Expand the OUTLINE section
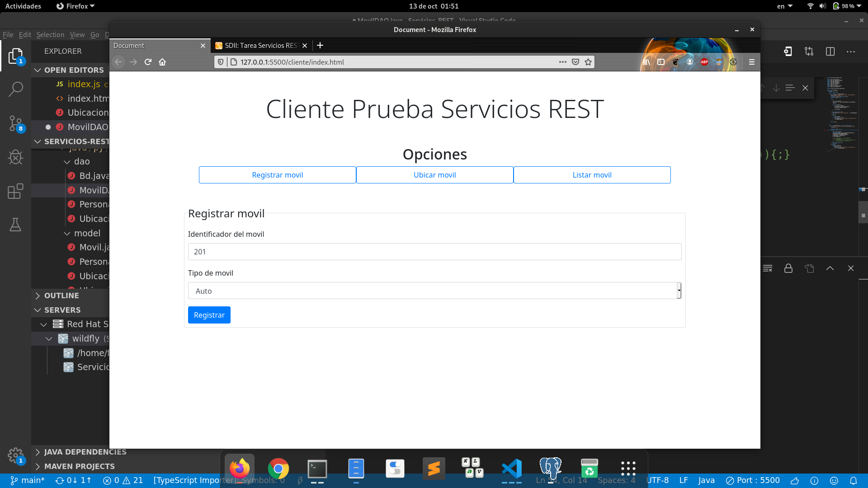This screenshot has width=868, height=488. pos(61,296)
